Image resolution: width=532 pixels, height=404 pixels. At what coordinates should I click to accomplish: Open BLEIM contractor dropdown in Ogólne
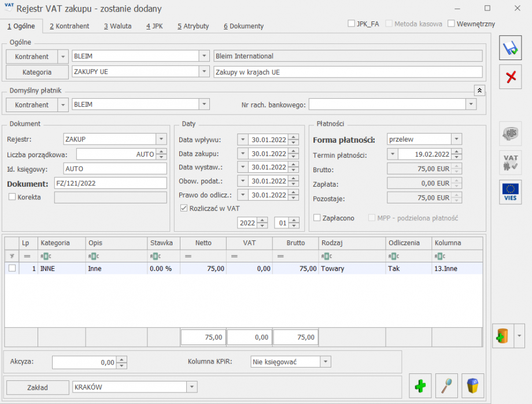pos(204,56)
